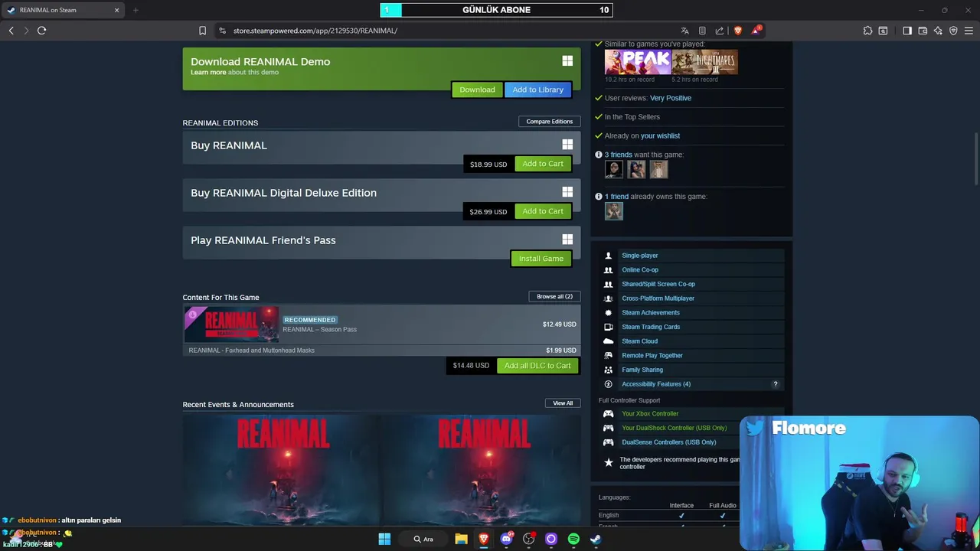Open Discord from the taskbar
This screenshot has height=551, width=980.
coord(506,539)
